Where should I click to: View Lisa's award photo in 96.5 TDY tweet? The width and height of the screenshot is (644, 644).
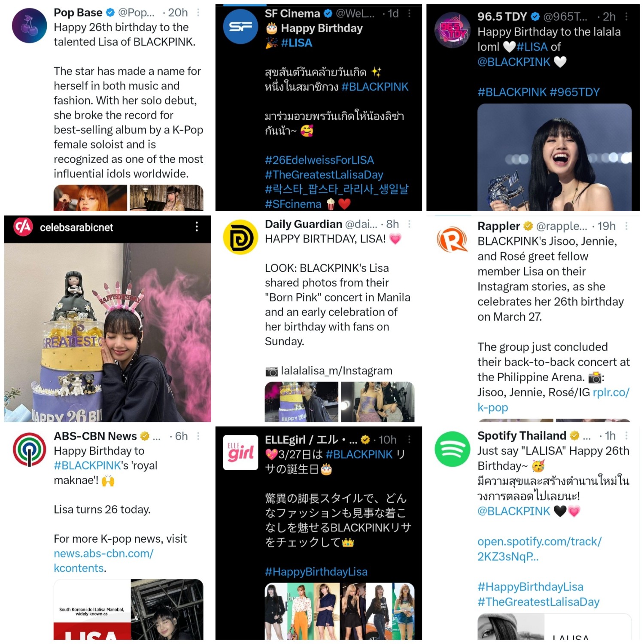click(554, 157)
